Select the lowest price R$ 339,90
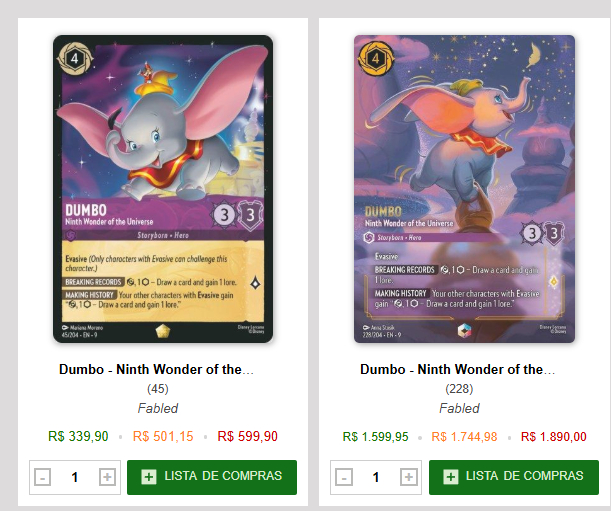Screen dimensions: 611x511 coord(78,436)
